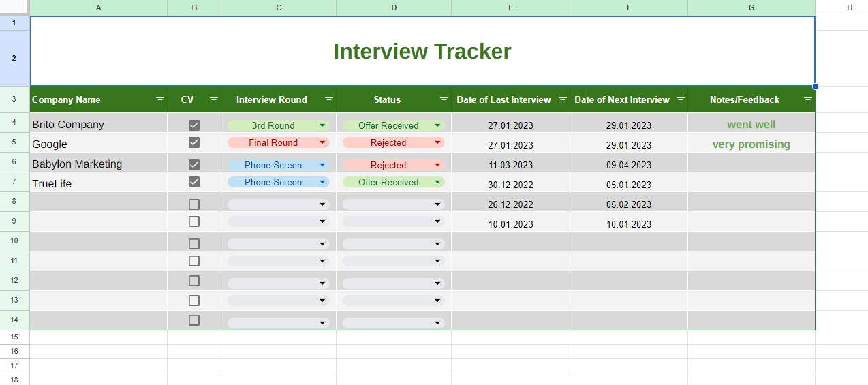The image size is (868, 385).
Task: Select last interview date 11.03.2023
Action: click(511, 162)
